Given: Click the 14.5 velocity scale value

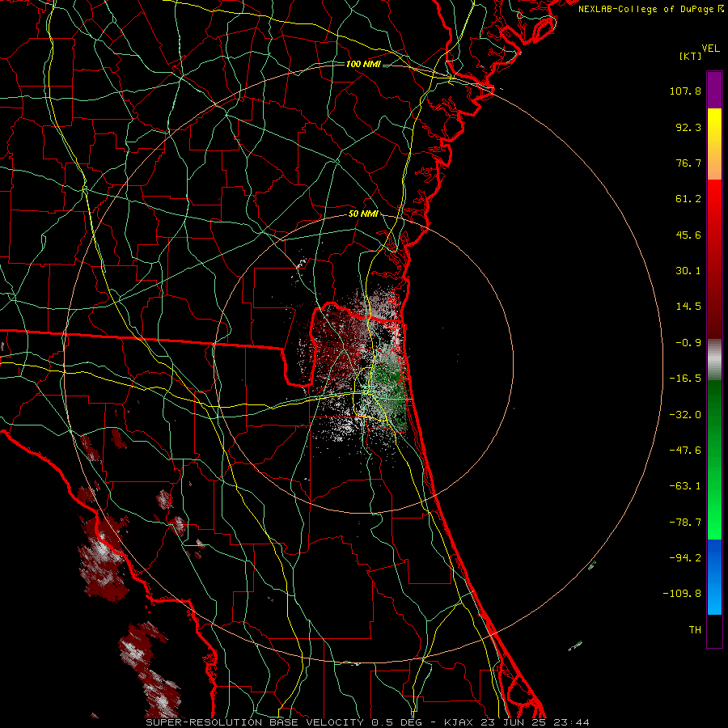Looking at the screenshot, I should (688, 307).
